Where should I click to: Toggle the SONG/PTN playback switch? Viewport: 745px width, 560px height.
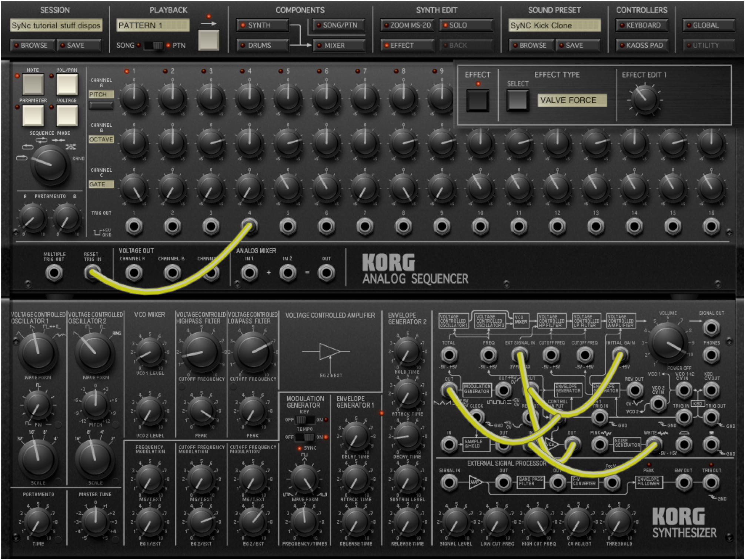click(153, 46)
